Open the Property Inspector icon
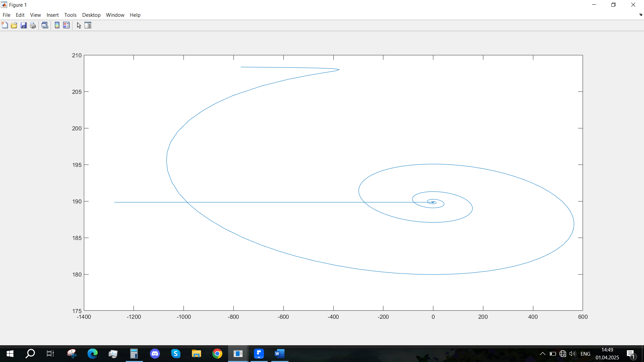Screen dimensions: 644x362 [x=88, y=25]
